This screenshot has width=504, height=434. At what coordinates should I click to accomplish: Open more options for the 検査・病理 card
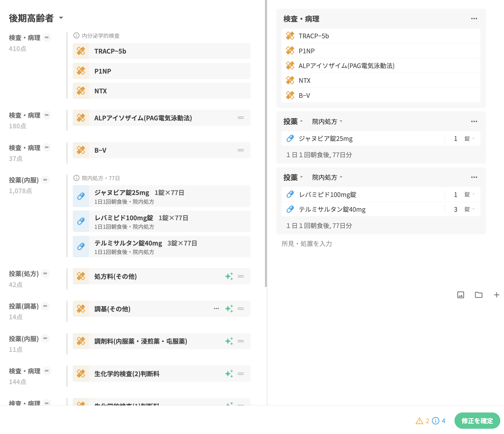coord(474,19)
